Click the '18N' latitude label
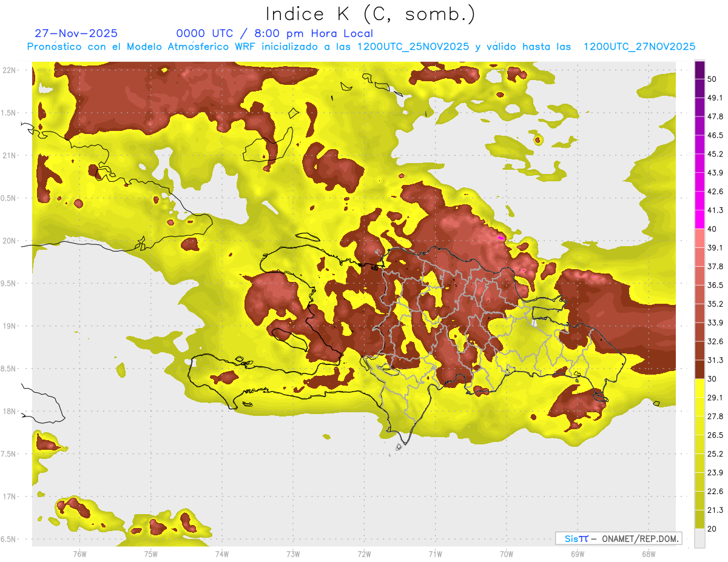Viewport: 728px width, 562px height. [9, 411]
